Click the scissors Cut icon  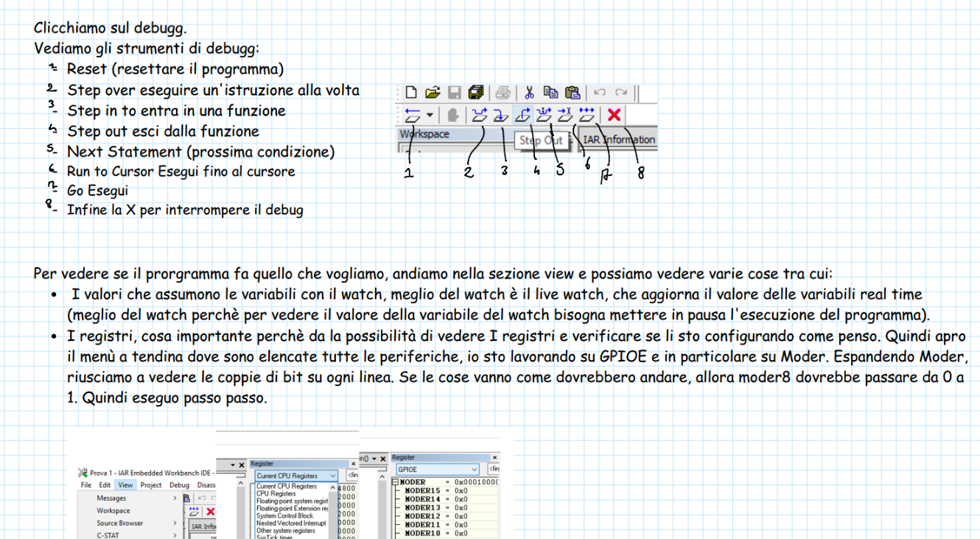(x=529, y=93)
